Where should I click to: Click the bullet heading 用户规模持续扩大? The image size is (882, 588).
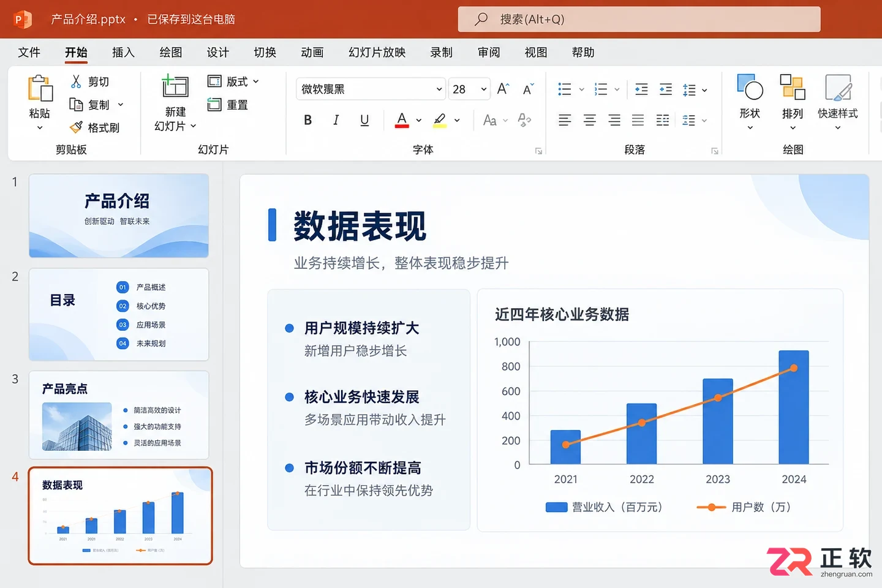click(361, 328)
